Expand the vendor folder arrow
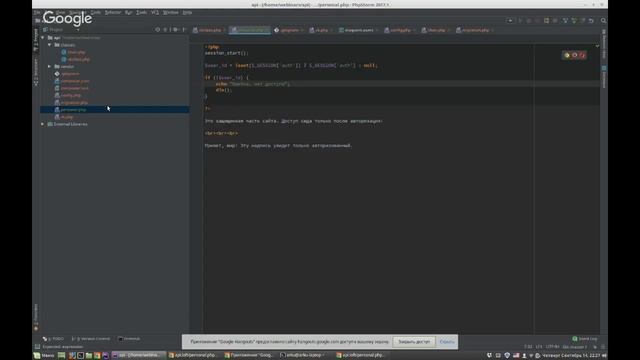 click(50, 67)
